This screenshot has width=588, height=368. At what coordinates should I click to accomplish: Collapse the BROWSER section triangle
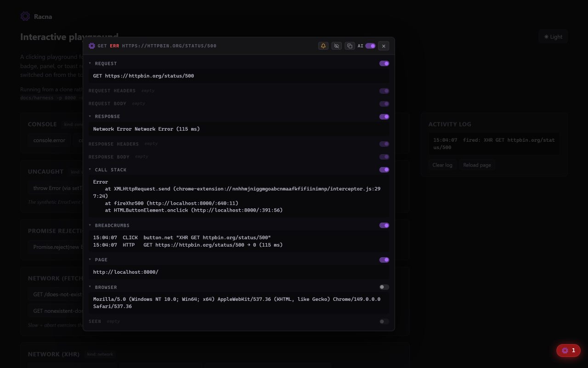[90, 287]
